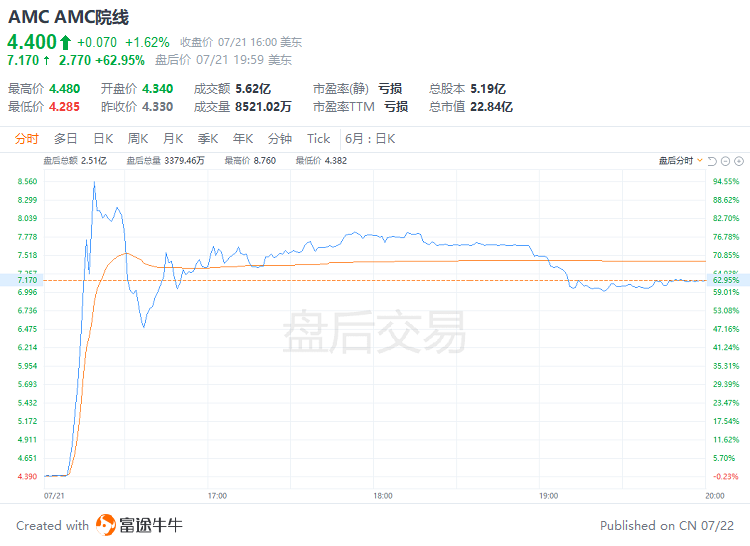Click the 总市值 value 22.84亿

(491, 107)
